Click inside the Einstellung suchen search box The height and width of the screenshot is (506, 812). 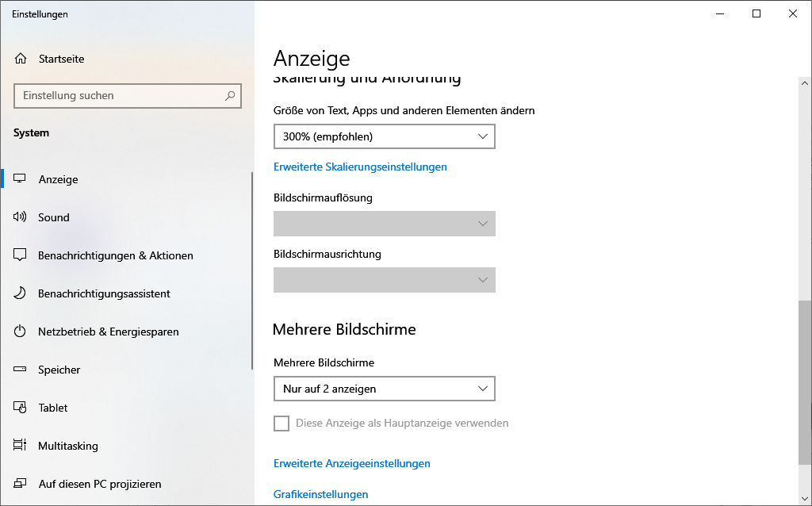(127, 95)
